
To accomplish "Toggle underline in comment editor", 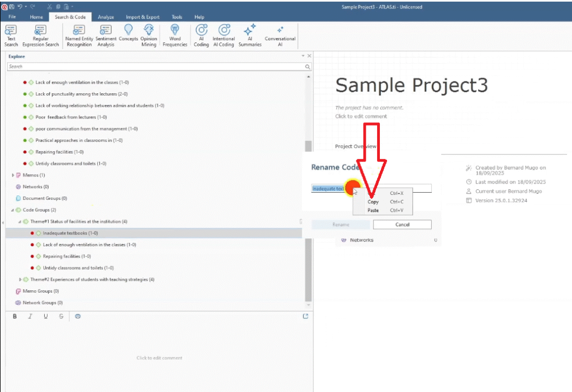I will pyautogui.click(x=46, y=317).
